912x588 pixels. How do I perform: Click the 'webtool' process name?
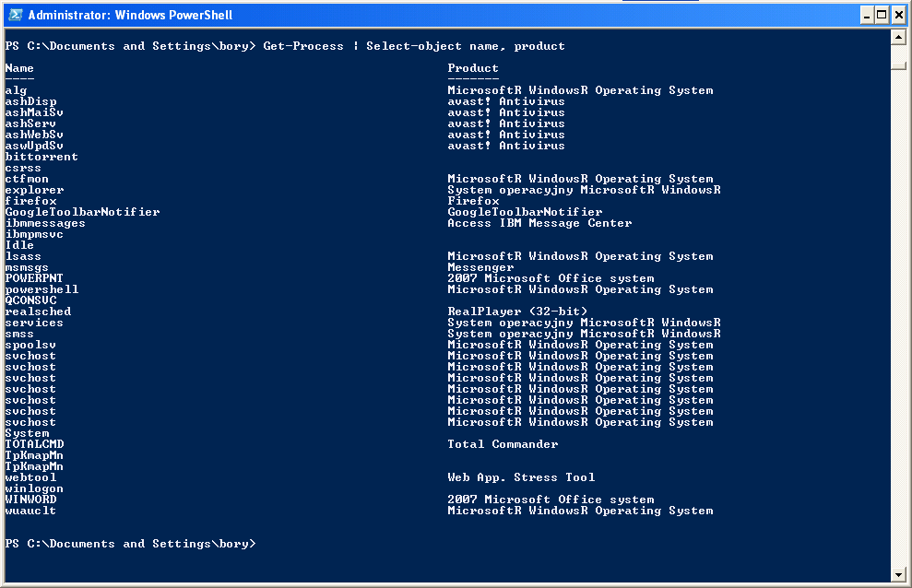coord(30,477)
